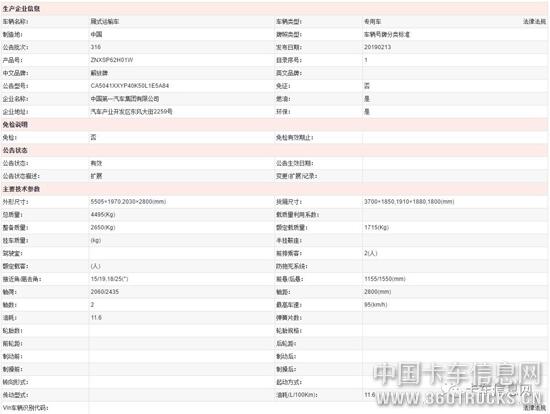
Task: Click the 11.6 value beside the 油耗 label
Action: pyautogui.click(x=96, y=318)
